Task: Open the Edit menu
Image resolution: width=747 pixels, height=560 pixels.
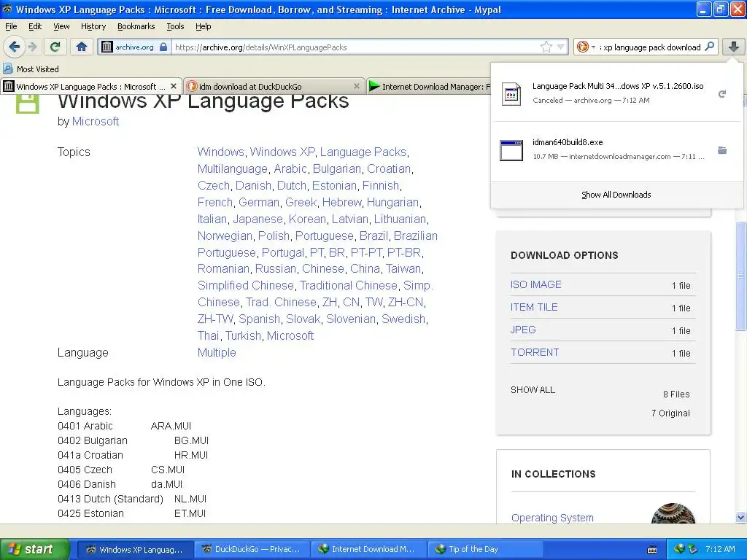Action: pos(35,26)
